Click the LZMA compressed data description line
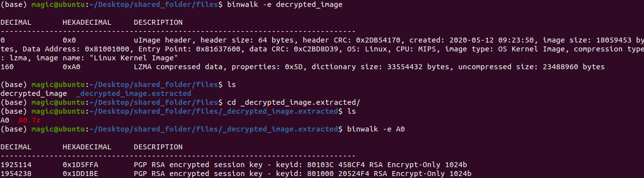The height and width of the screenshot is (178, 644). coord(369,67)
